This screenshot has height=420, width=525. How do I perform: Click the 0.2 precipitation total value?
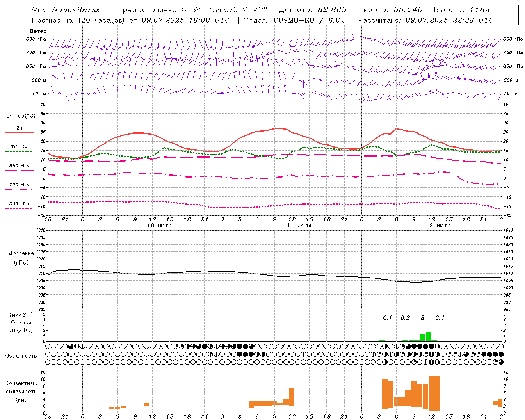click(405, 317)
